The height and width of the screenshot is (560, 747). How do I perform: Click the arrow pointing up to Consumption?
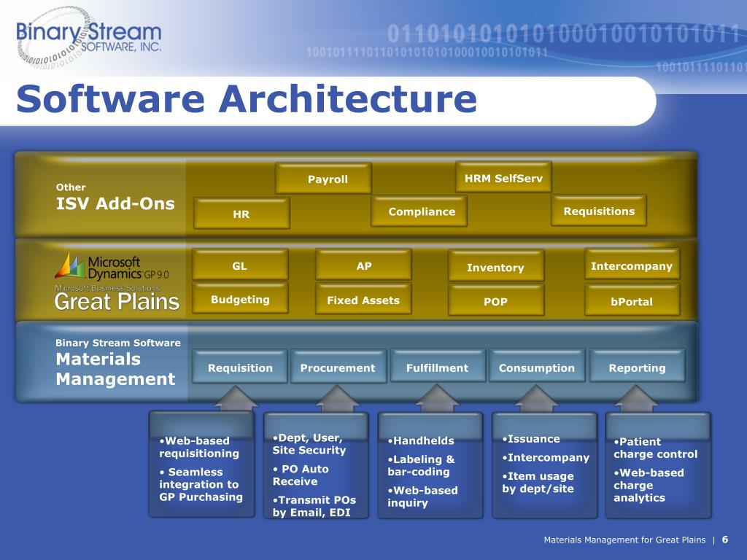click(x=536, y=397)
